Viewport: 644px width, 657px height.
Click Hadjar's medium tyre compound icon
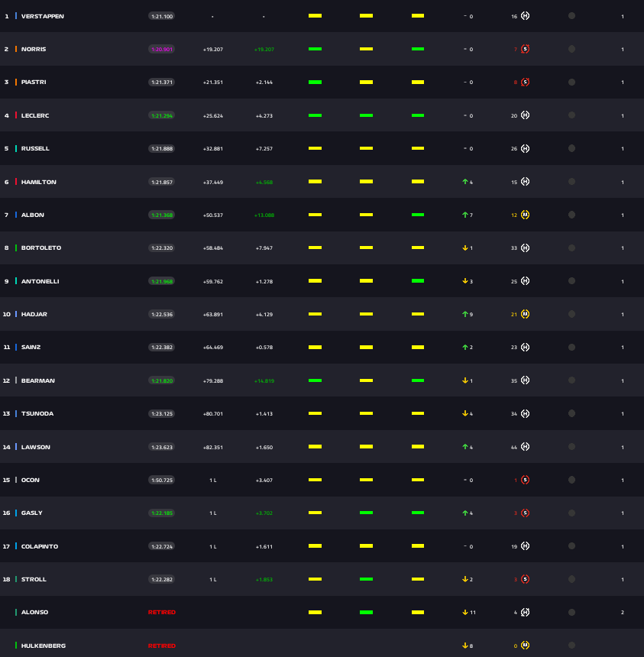[525, 314]
